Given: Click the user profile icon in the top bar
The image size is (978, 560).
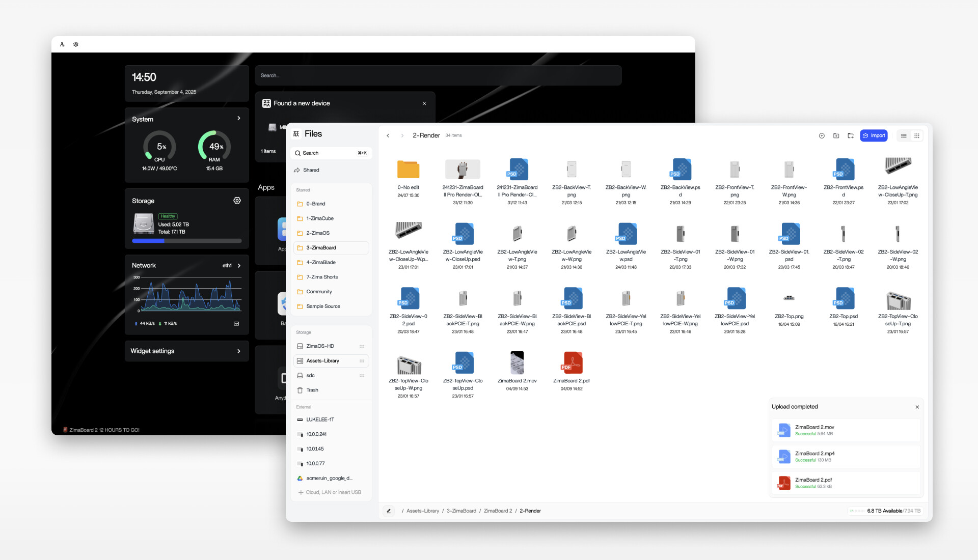Looking at the screenshot, I should [x=62, y=44].
